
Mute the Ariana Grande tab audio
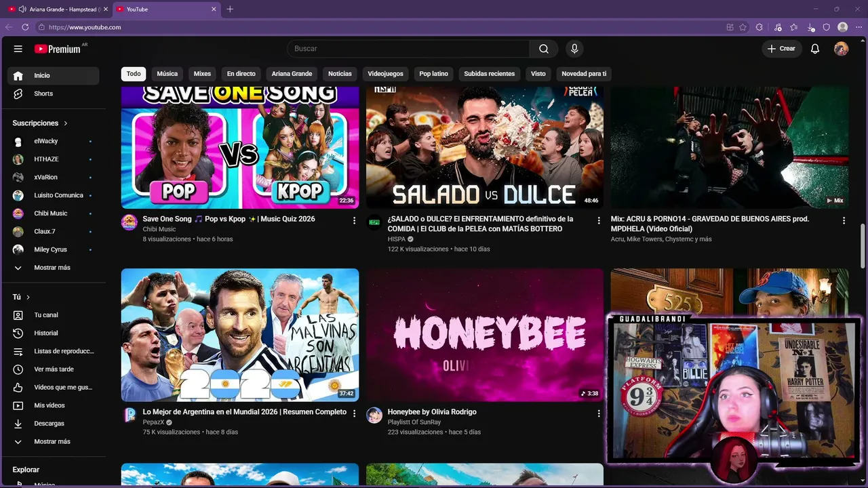click(22, 9)
